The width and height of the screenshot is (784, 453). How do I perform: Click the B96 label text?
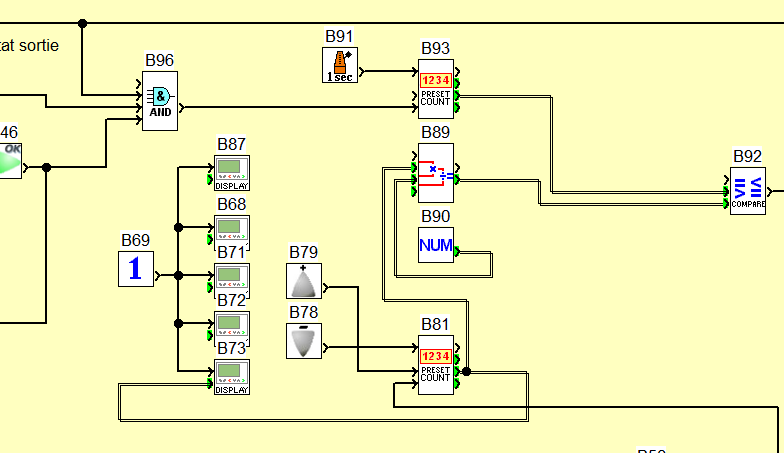click(x=160, y=60)
